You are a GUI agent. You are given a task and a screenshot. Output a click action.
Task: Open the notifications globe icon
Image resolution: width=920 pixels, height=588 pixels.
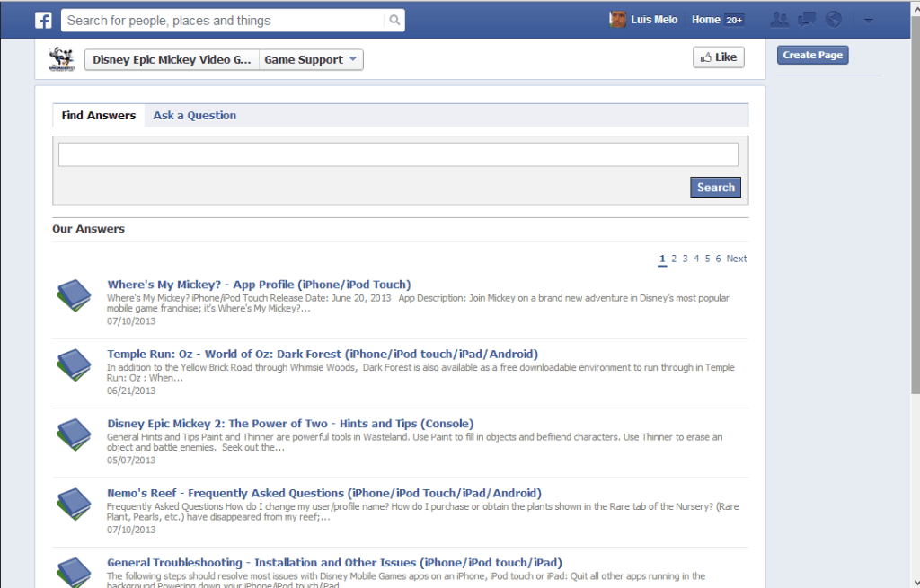pos(834,20)
